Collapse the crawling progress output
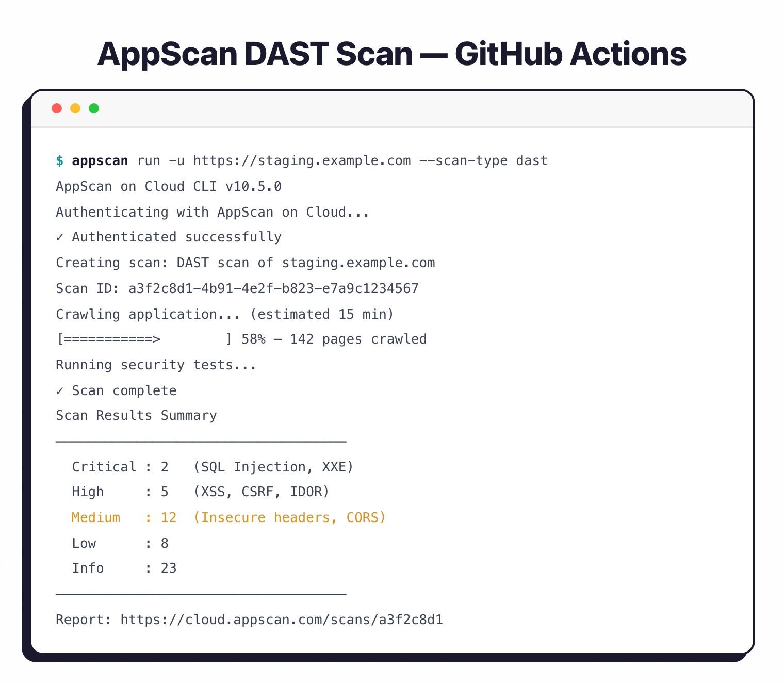This screenshot has height=684, width=784. point(241,339)
